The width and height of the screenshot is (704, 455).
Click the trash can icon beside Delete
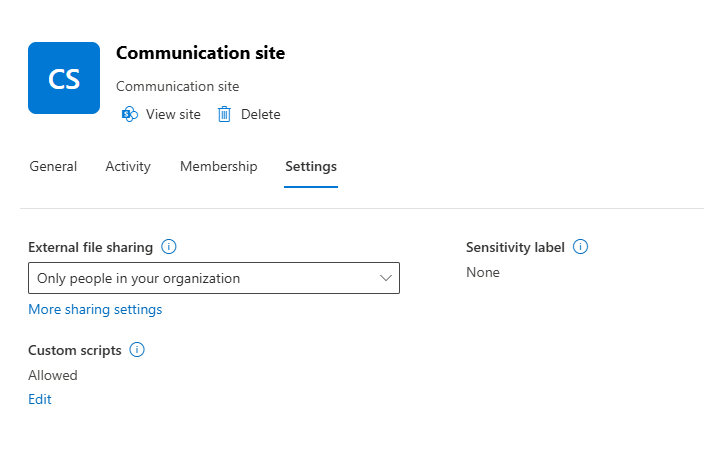(224, 114)
